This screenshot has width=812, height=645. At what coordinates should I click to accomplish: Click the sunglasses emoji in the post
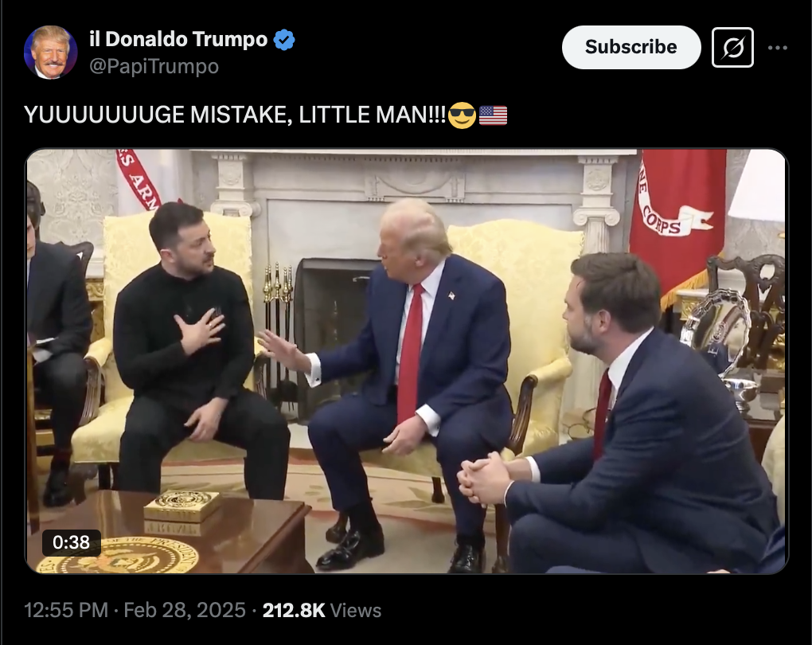[x=462, y=115]
